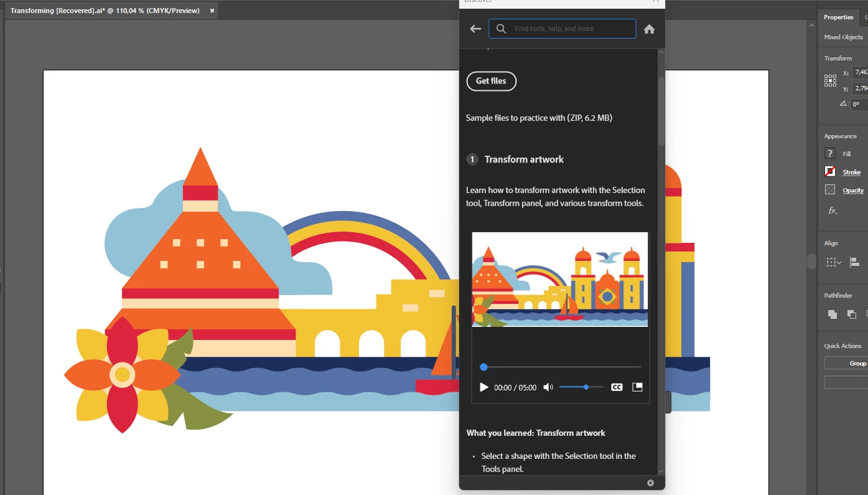This screenshot has width=868, height=495.
Task: Click the red and yellow flower artwork
Action: pos(123,374)
